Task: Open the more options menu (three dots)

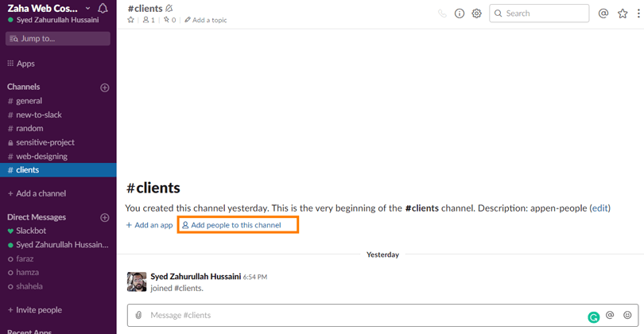Action: point(638,14)
